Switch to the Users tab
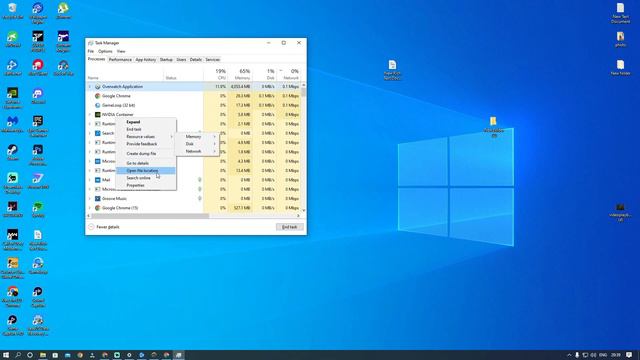This screenshot has width=640, height=360. (x=181, y=60)
